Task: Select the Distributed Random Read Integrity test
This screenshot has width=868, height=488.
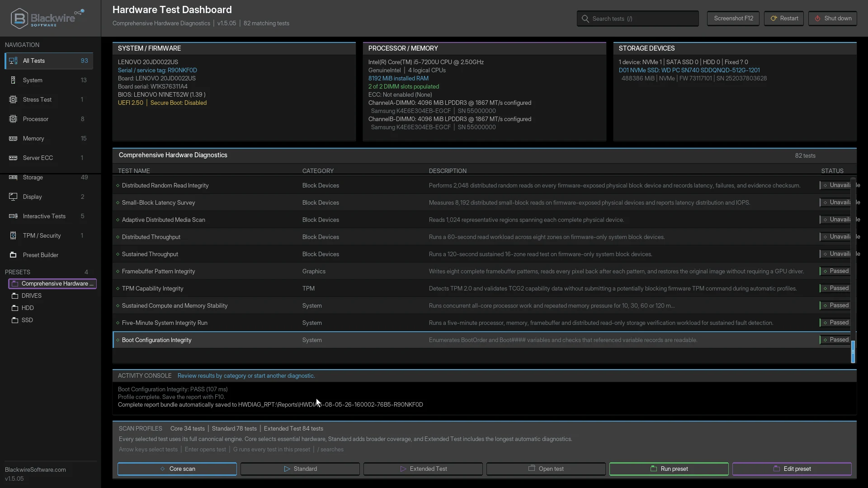Action: coord(481,186)
